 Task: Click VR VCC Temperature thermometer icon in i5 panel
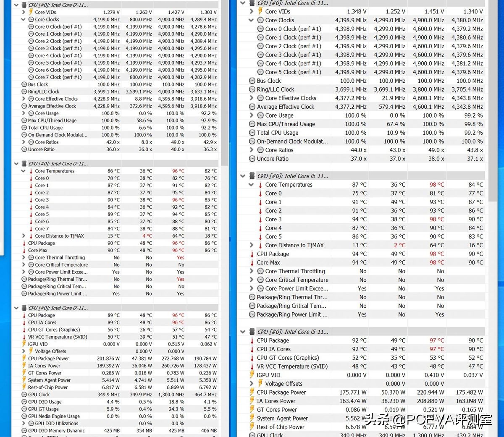click(252, 366)
